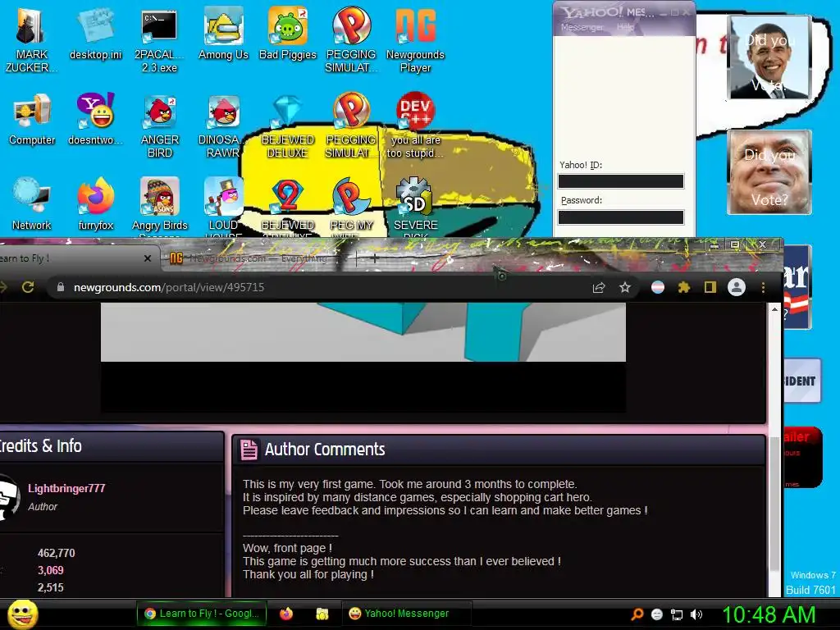Click the Obama 'Did you Vote?' gadget picture
This screenshot has height=630, width=840.
tap(769, 57)
